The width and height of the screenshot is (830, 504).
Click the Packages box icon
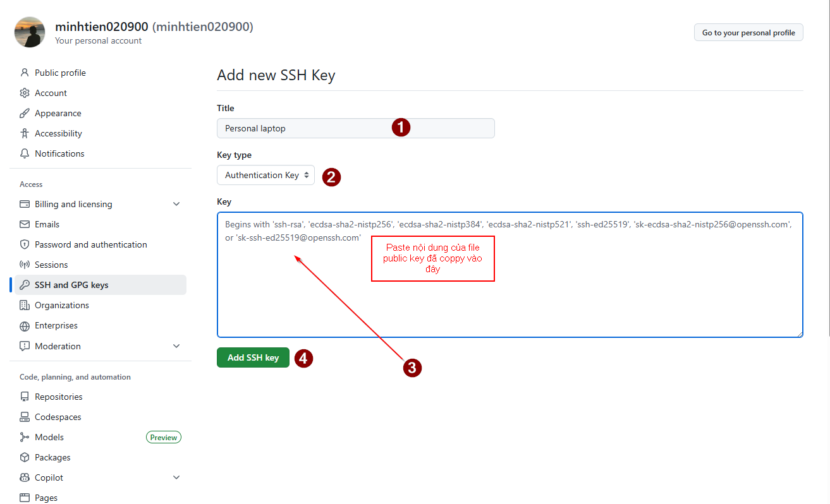click(x=25, y=457)
